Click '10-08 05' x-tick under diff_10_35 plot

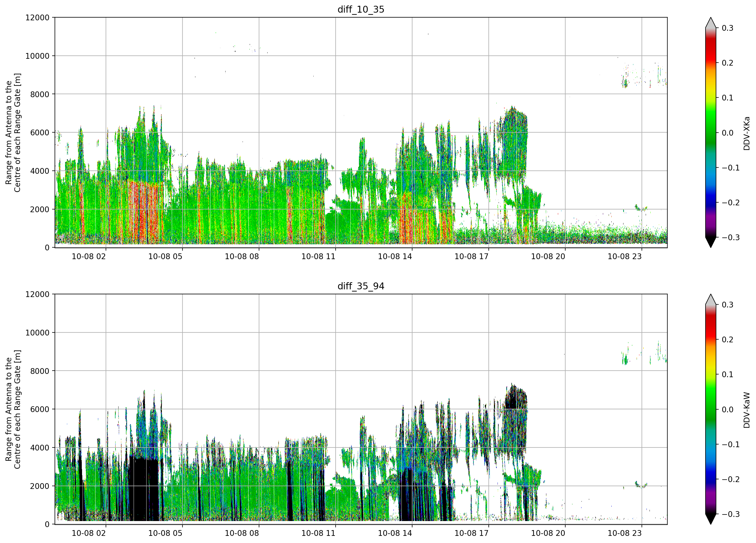pos(165,256)
